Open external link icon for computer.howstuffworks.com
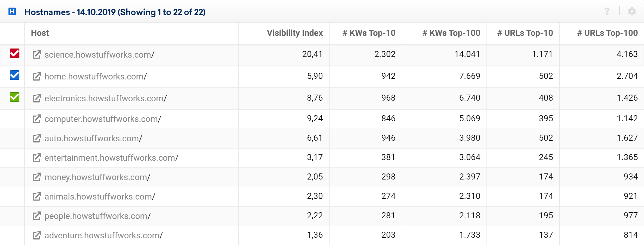The image size is (644, 245). 37,119
